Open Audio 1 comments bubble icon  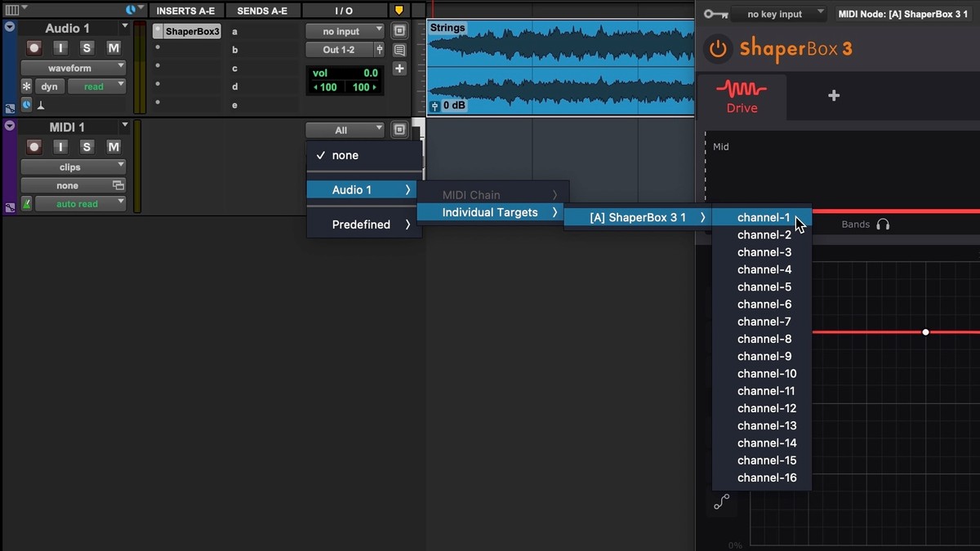pos(399,50)
